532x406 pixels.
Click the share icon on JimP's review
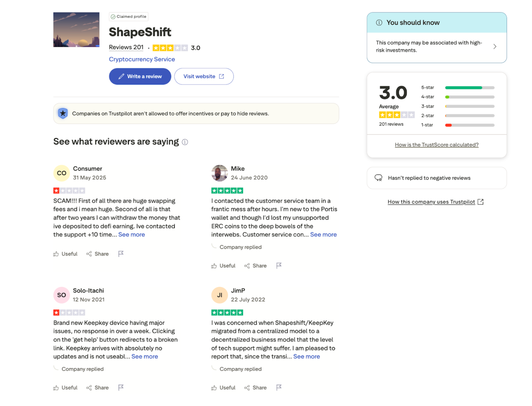tap(247, 388)
